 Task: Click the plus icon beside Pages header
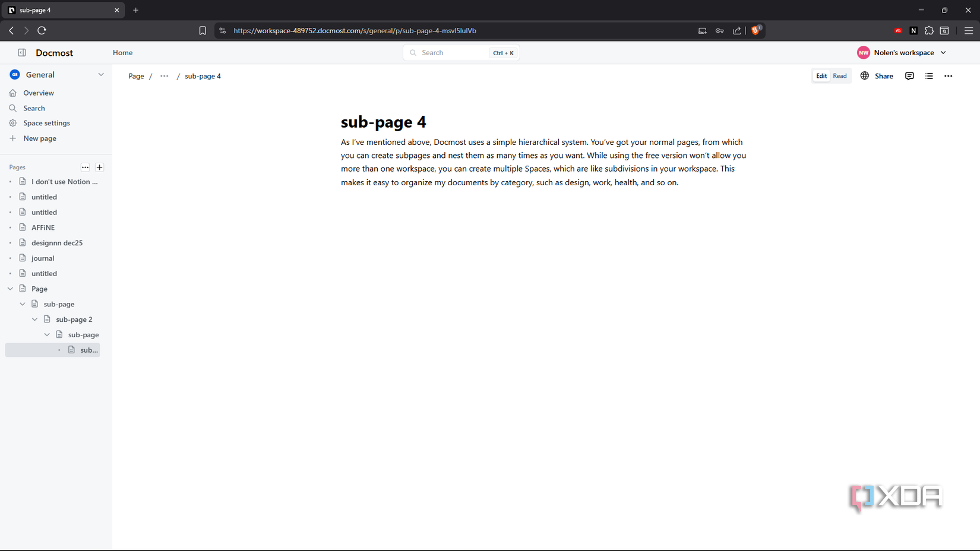click(x=99, y=167)
